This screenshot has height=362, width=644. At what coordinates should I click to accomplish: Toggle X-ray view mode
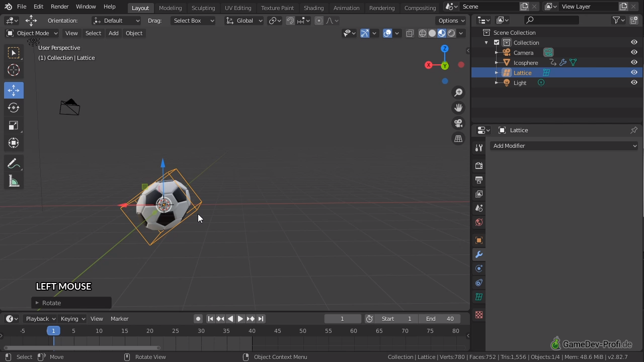410,33
